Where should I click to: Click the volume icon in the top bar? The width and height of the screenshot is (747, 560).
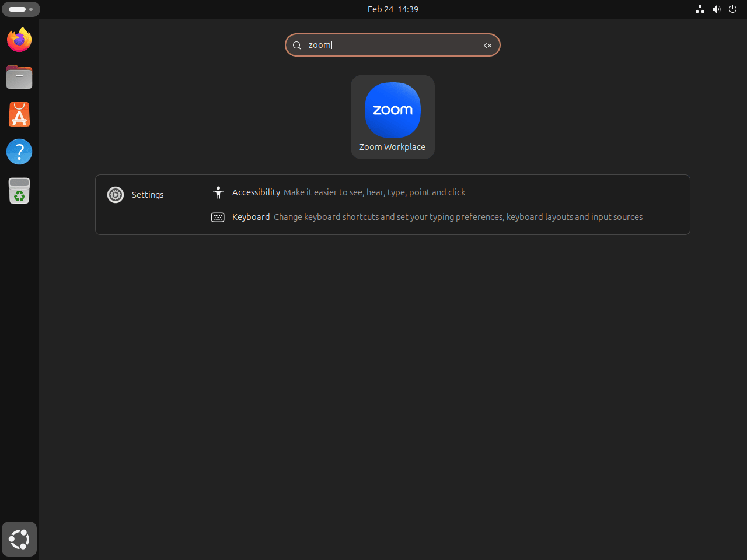click(716, 9)
